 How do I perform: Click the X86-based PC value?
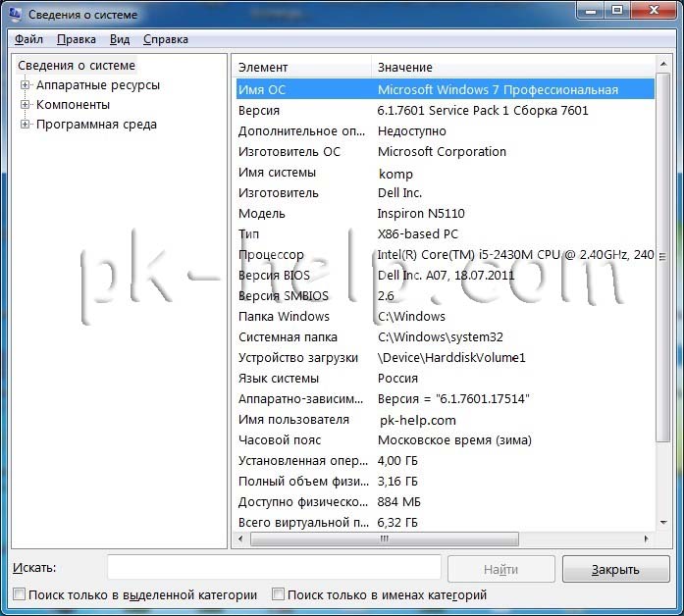[x=418, y=234]
